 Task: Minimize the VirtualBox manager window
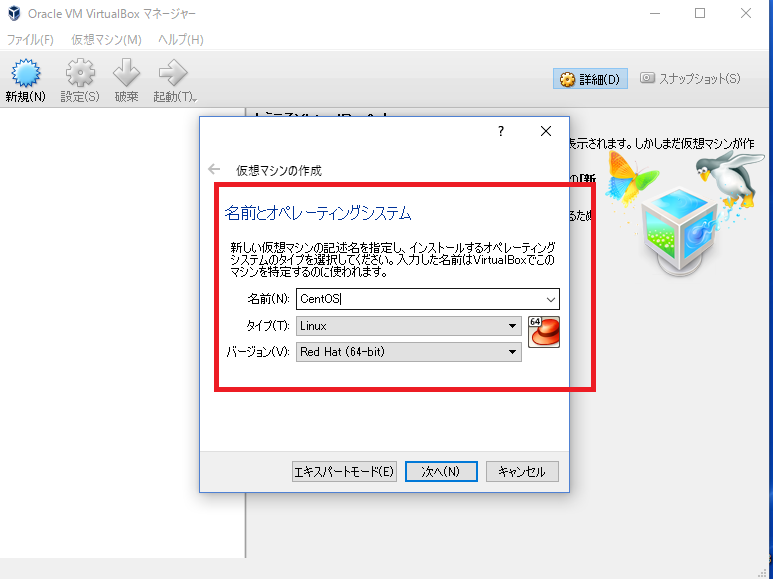coord(655,13)
